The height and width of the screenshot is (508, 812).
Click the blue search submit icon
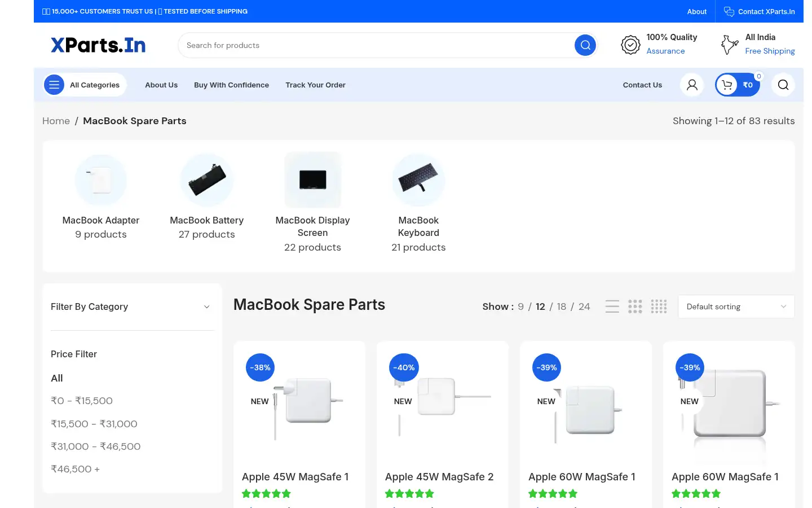click(x=585, y=45)
